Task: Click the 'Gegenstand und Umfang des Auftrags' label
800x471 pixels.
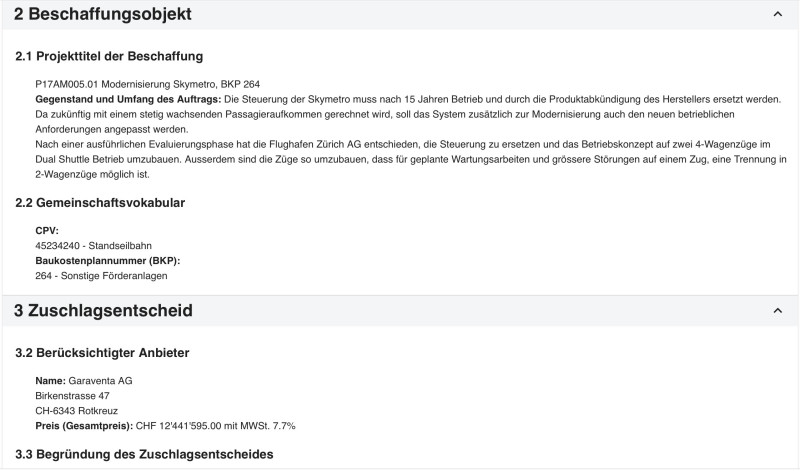Action: click(128, 99)
